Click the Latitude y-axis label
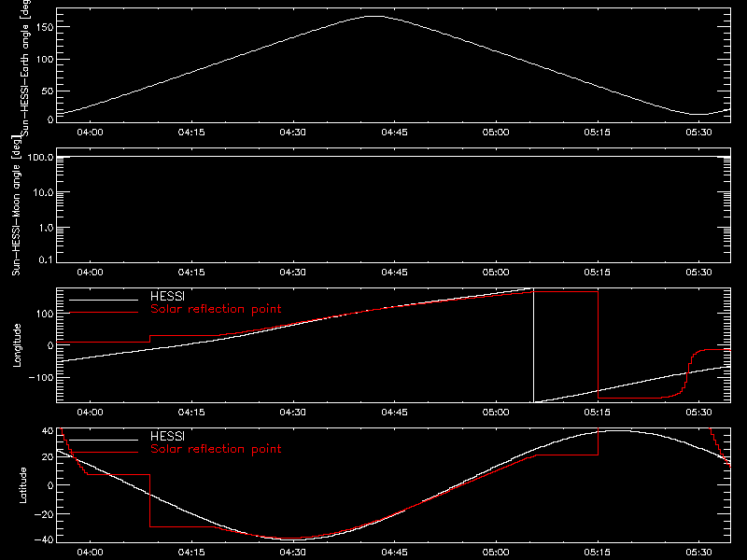Viewport: 747px width, 560px height. point(22,485)
